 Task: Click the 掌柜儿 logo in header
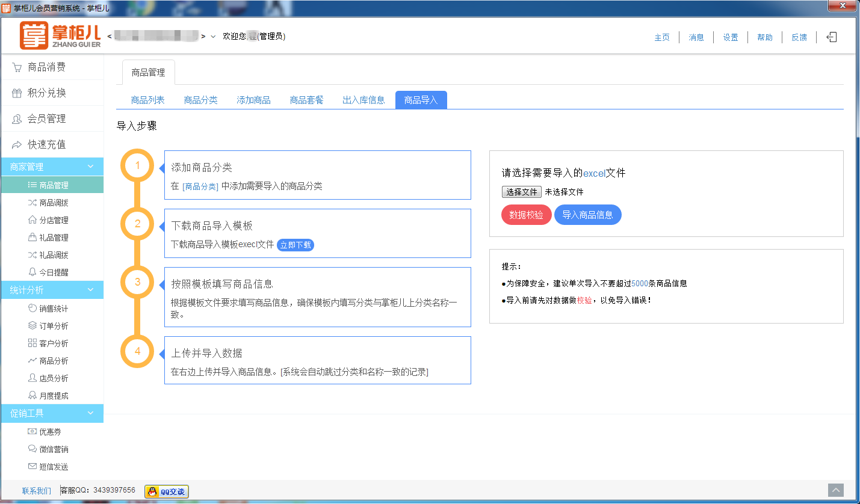[60, 36]
